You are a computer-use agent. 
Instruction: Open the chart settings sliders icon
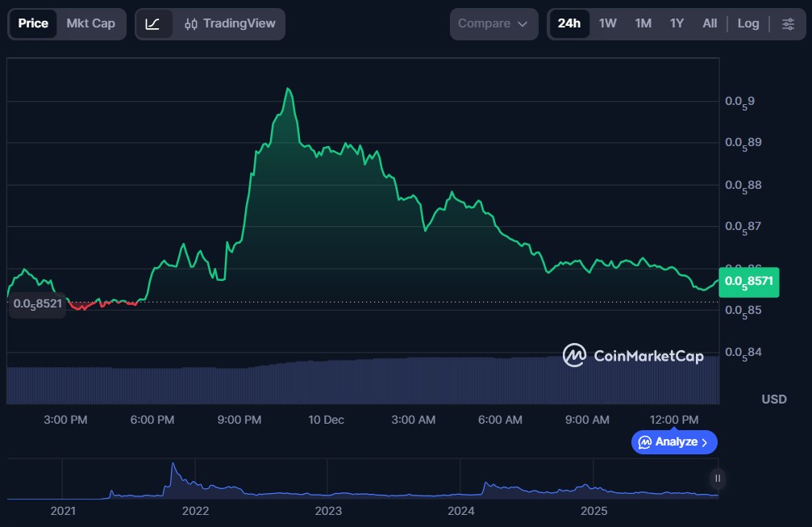tap(788, 24)
